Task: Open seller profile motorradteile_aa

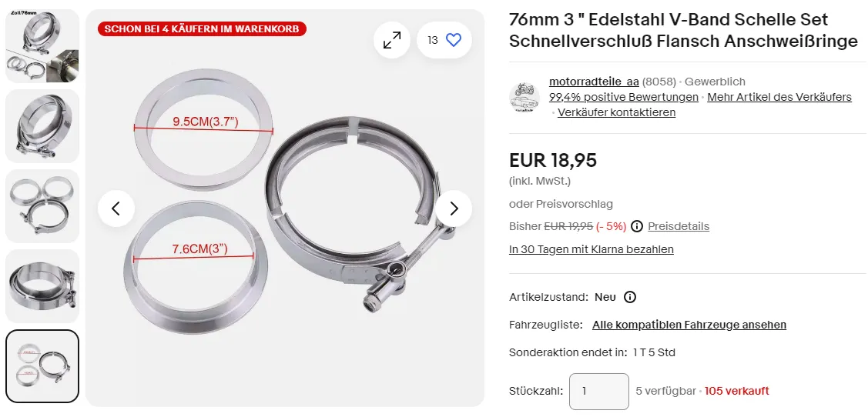Action: (x=594, y=82)
